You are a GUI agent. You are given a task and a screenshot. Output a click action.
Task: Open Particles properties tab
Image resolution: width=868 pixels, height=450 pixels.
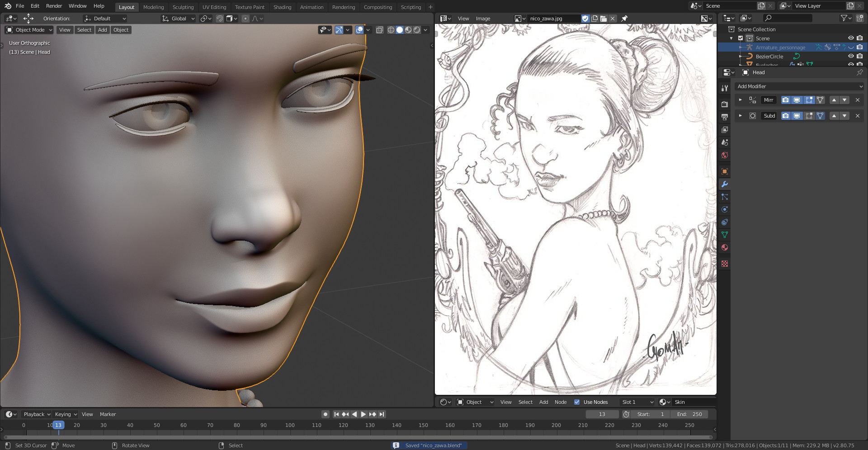[x=725, y=197]
